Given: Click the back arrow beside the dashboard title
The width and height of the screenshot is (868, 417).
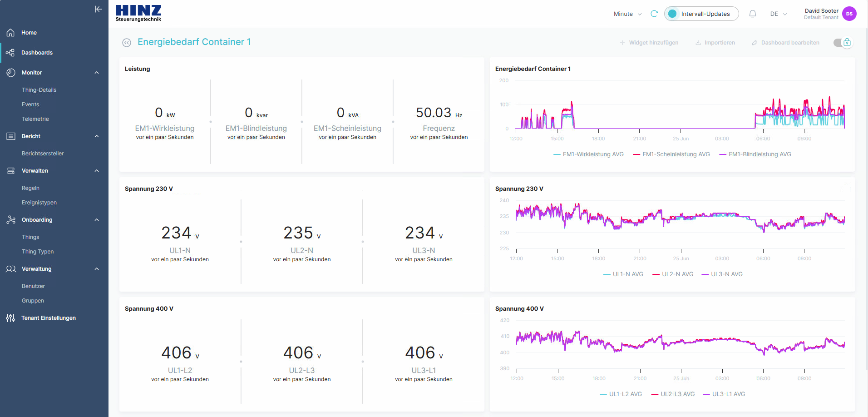Looking at the screenshot, I should tap(127, 43).
